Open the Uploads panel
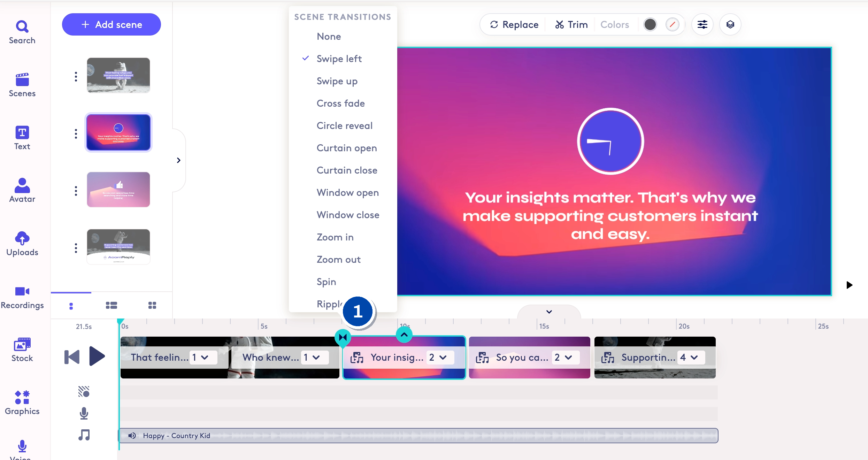 (x=22, y=244)
